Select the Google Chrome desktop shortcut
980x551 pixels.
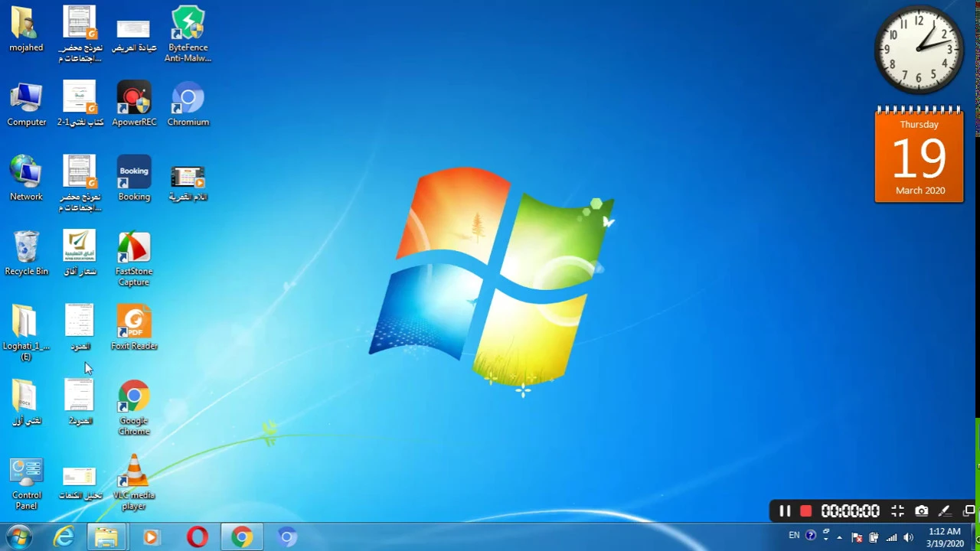click(x=134, y=409)
